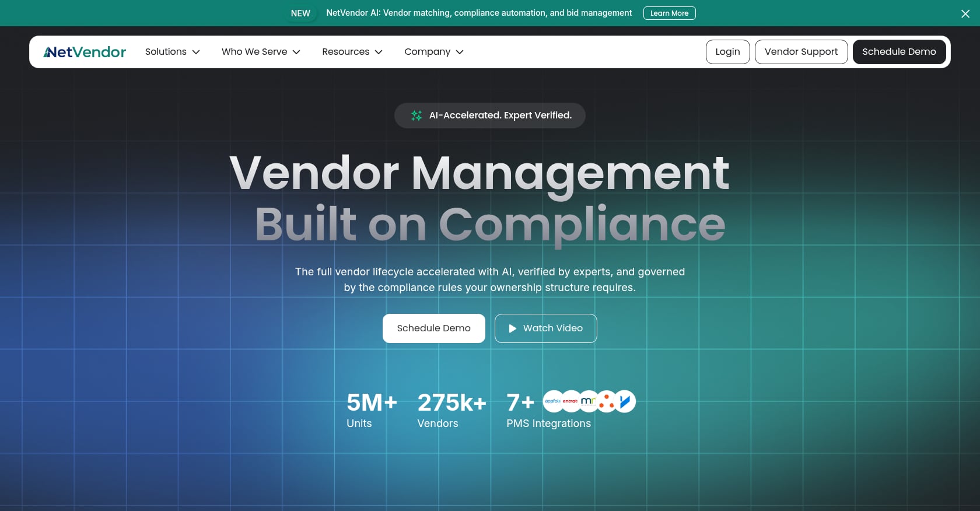980x511 pixels.
Task: Expand the Who We Serve dropdown
Action: coord(261,52)
